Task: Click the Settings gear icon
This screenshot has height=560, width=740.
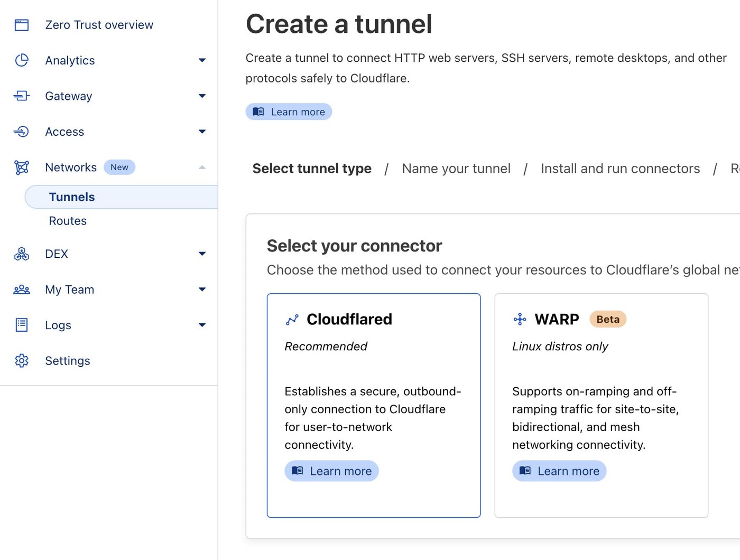Action: click(22, 361)
